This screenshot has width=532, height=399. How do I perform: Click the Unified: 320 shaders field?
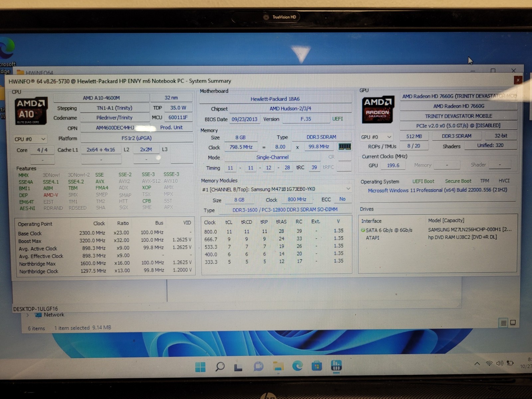tap(490, 145)
